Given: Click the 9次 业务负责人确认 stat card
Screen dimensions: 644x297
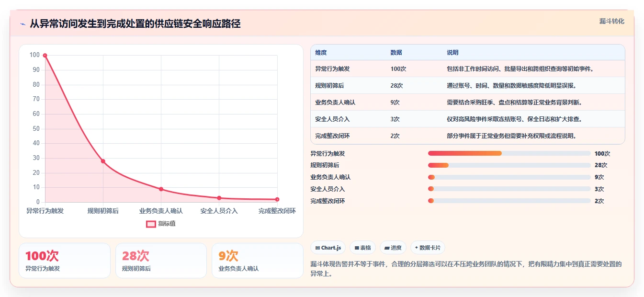Looking at the screenshot, I should click(x=258, y=261).
